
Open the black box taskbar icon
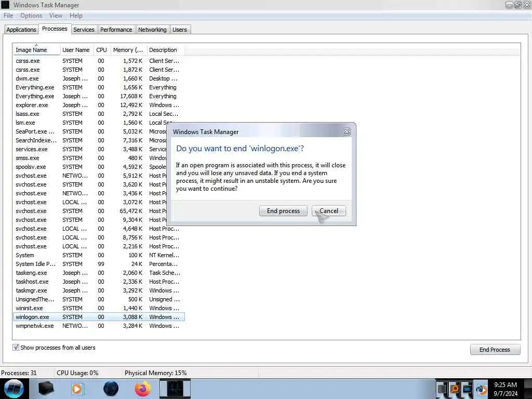point(46,389)
